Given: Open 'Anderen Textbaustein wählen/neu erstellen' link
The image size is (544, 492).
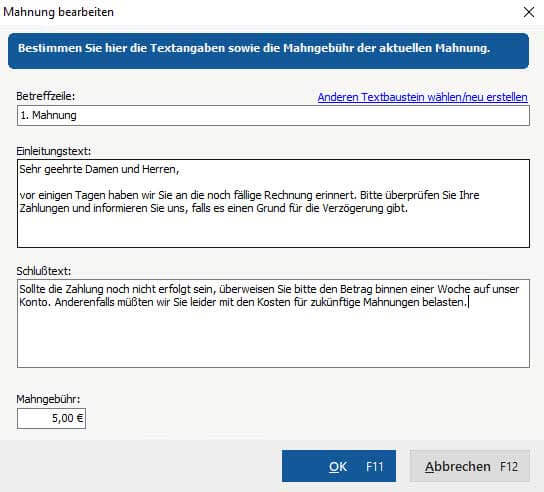Looking at the screenshot, I should point(423,97).
